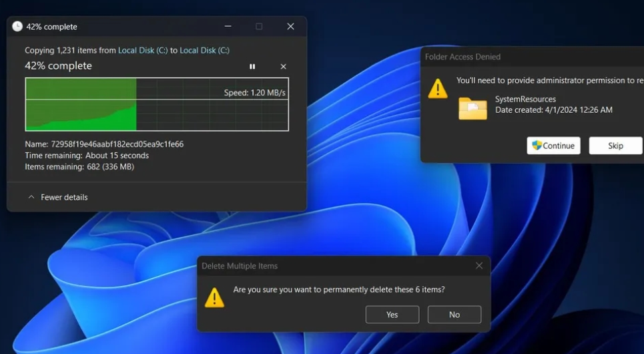The height and width of the screenshot is (354, 644).
Task: Click the clock icon in the copy dialog title
Action: pyautogui.click(x=17, y=27)
